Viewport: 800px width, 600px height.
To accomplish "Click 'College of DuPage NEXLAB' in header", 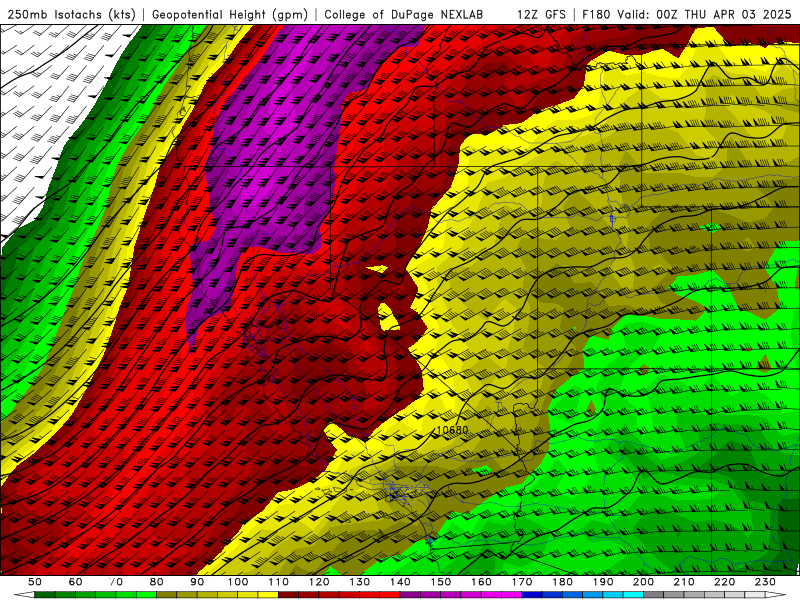I will pos(404,15).
